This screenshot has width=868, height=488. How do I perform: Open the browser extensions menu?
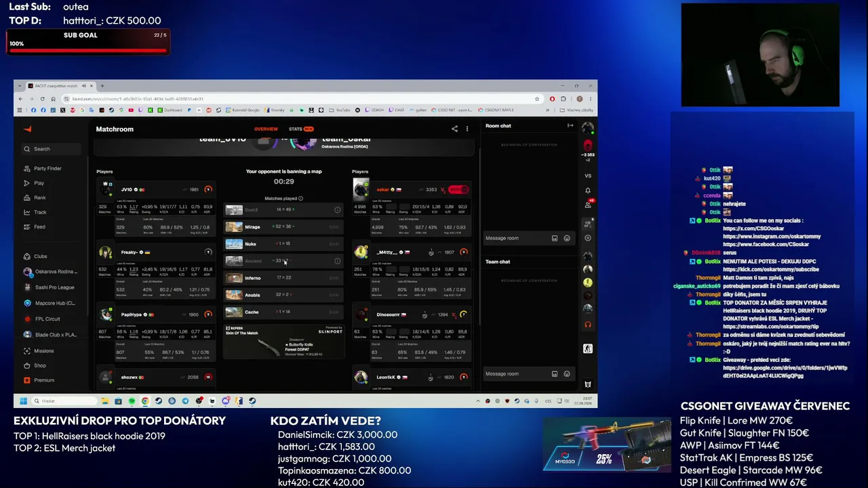click(x=563, y=99)
